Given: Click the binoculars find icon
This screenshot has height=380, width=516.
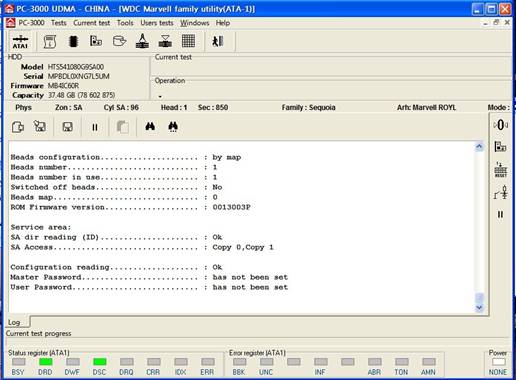Looking at the screenshot, I should 150,126.
